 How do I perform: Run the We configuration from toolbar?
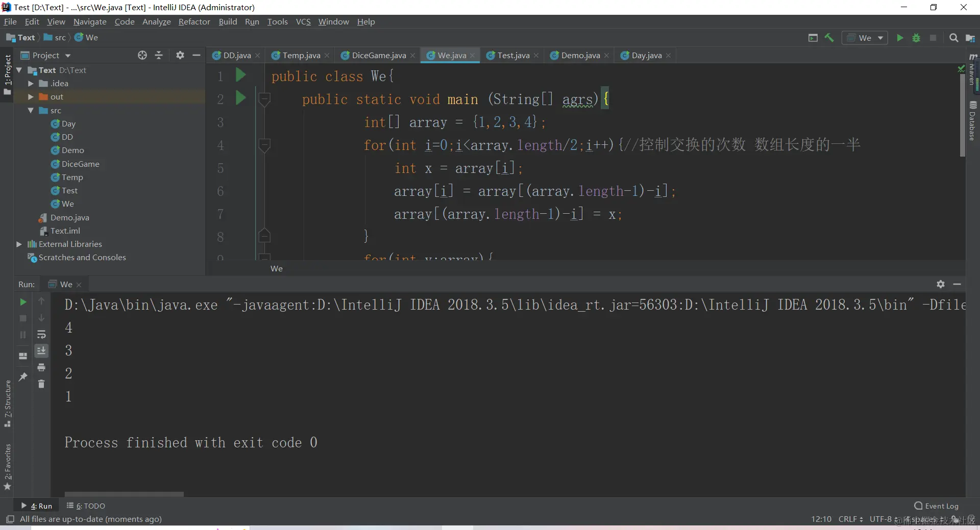[900, 38]
